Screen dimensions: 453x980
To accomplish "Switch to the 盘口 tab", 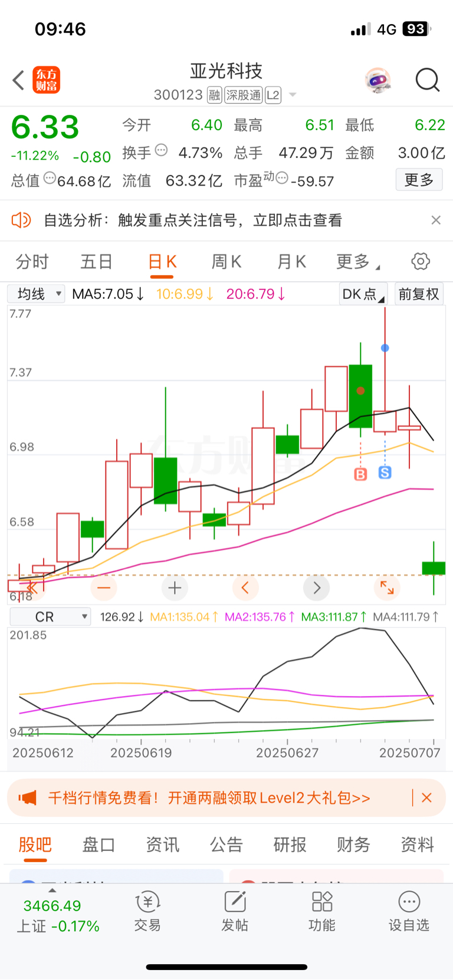I will click(99, 844).
